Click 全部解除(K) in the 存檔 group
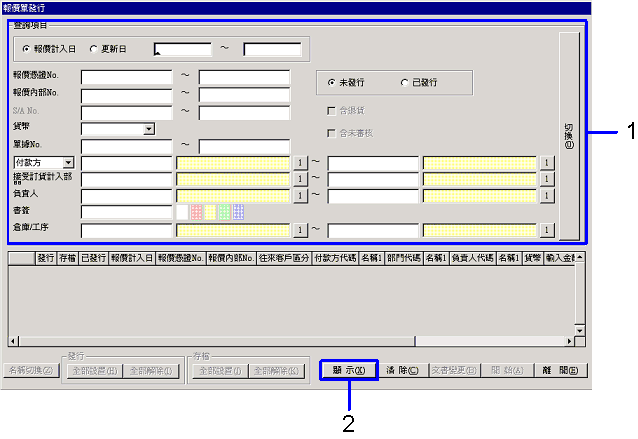638x439 pixels. click(x=276, y=371)
